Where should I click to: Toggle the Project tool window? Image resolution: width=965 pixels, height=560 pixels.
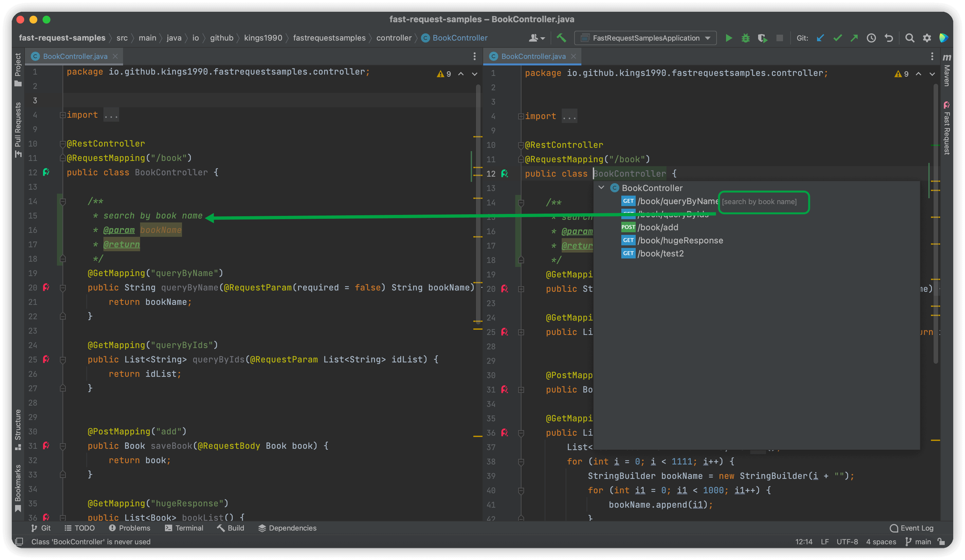point(18,69)
